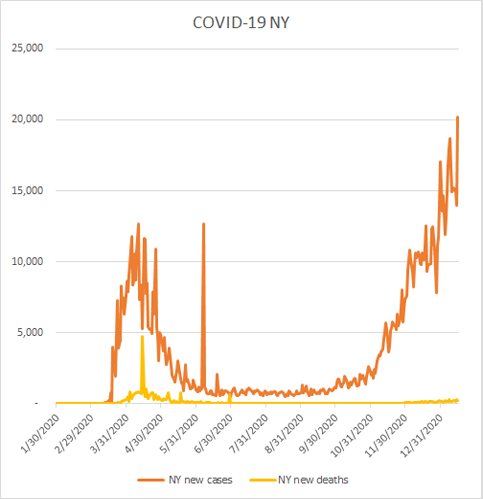Click the 15,000 y-axis label
The height and width of the screenshot is (499, 483).
(x=27, y=190)
